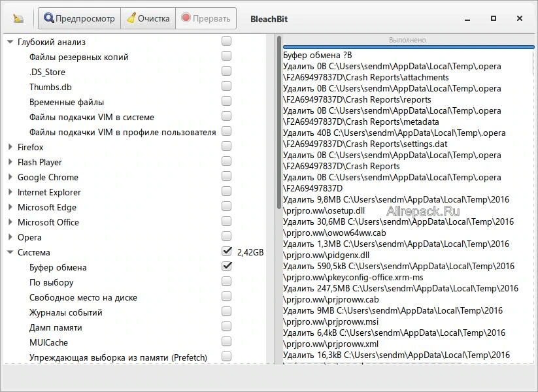Enable Файлы резервных копий checkbox
Viewport: 538px width, 392px height.
pos(226,56)
